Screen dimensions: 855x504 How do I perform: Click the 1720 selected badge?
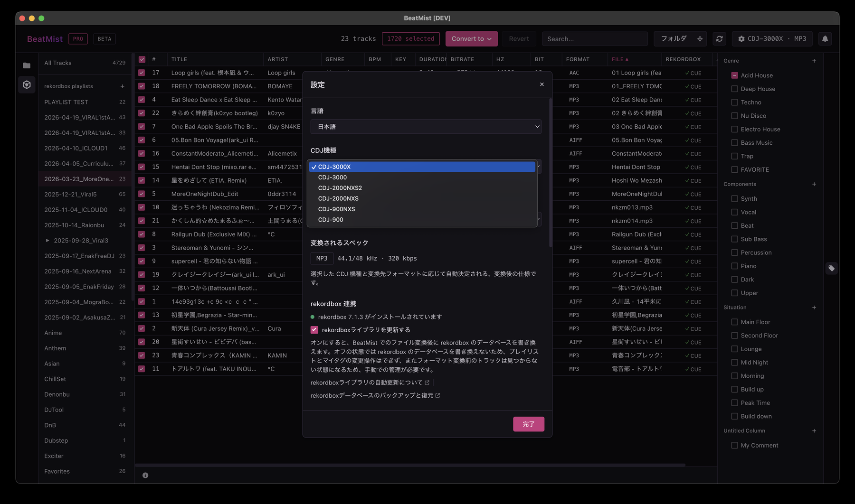[410, 39]
